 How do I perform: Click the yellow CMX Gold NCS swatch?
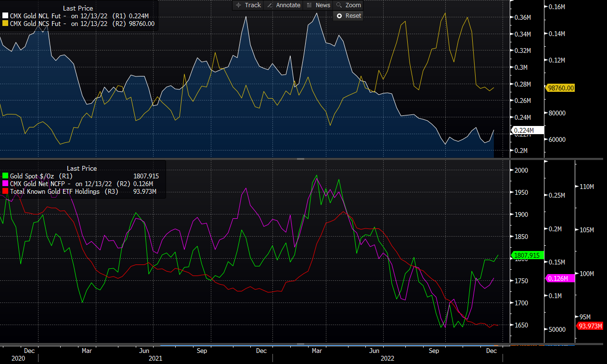point(6,23)
